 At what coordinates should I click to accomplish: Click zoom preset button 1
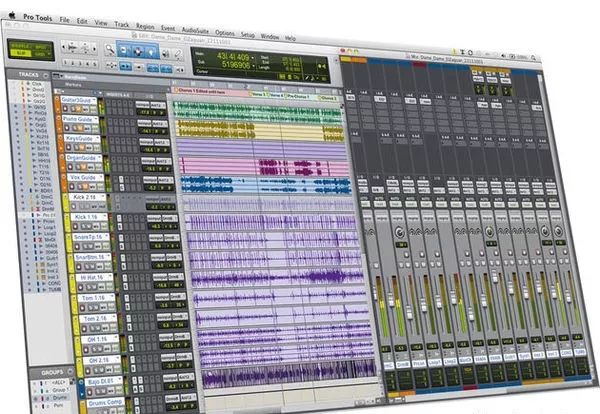pyautogui.click(x=65, y=62)
